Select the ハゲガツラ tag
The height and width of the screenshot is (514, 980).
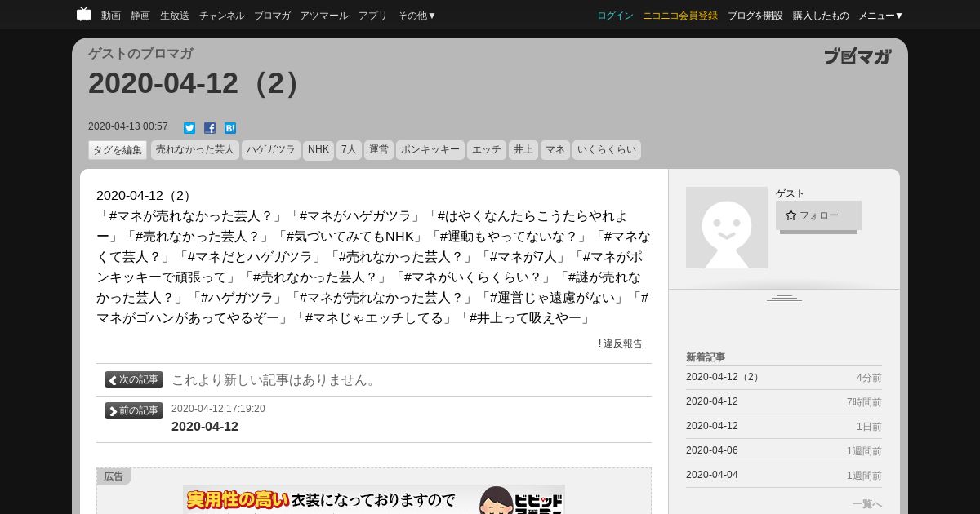(271, 150)
